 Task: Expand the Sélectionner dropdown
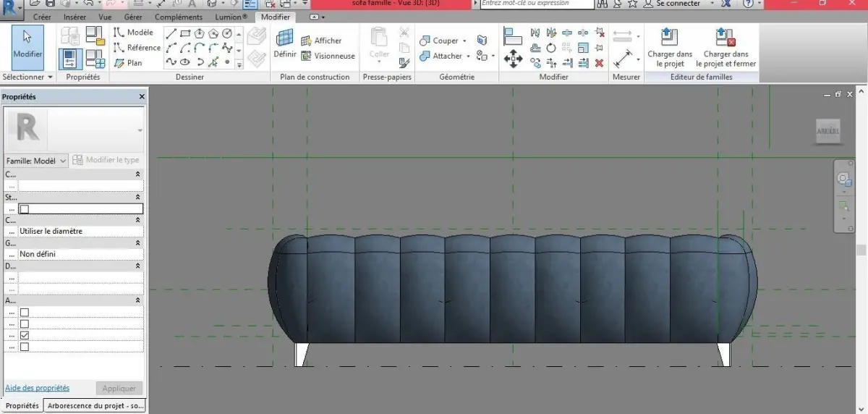(x=27, y=77)
